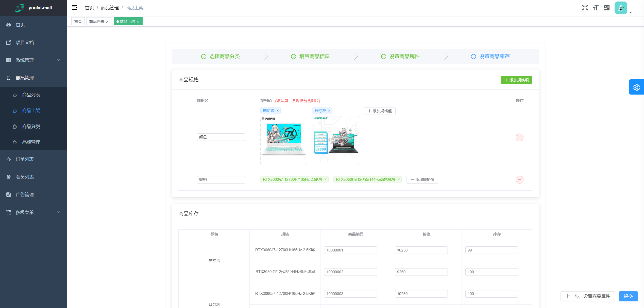Open the blue settings gear panel

636,87
